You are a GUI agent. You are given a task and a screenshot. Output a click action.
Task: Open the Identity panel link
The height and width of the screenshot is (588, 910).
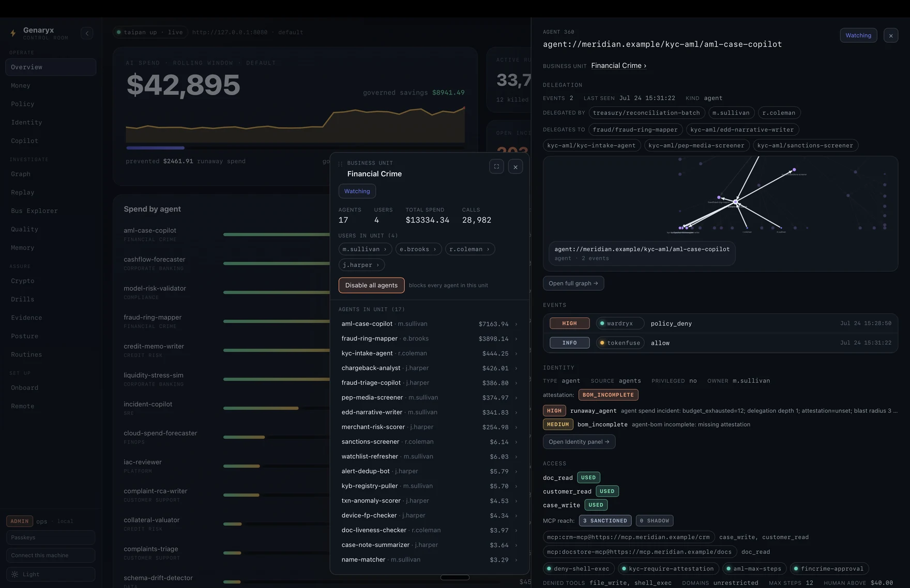click(x=579, y=442)
